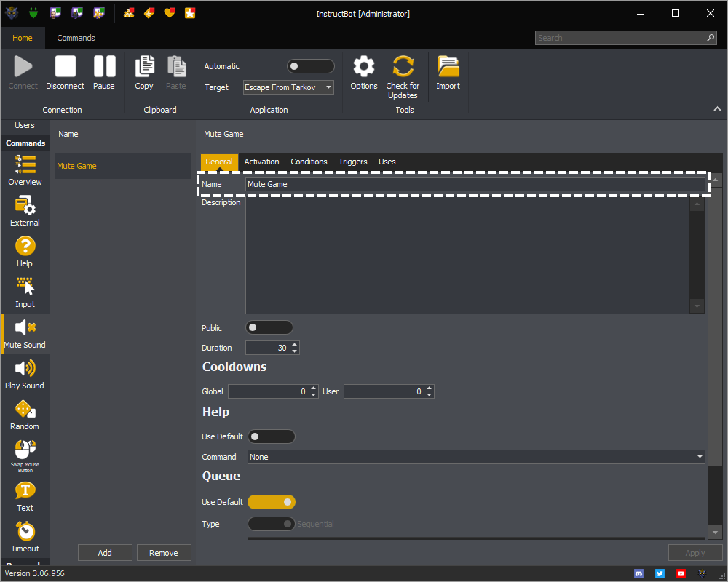
Task: Open the Conditions tab
Action: 309,162
